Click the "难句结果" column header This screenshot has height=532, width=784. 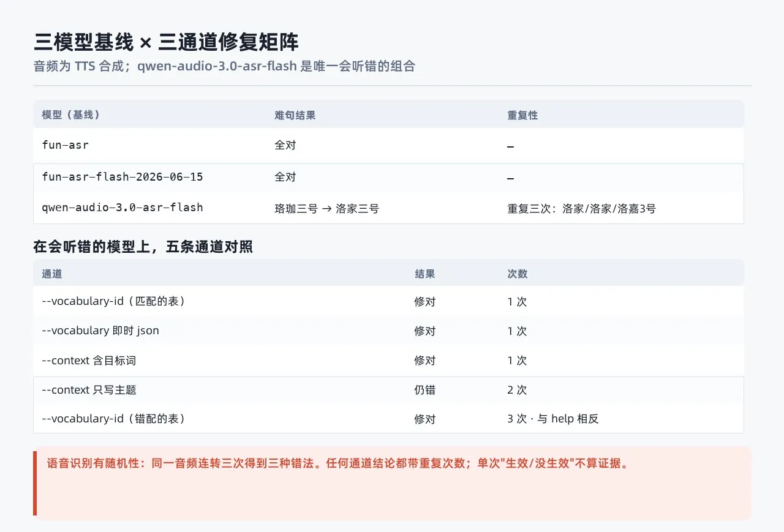(295, 115)
